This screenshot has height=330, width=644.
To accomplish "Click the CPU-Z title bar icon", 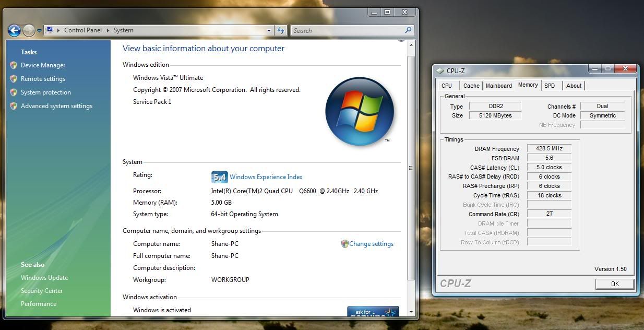I will [x=440, y=70].
